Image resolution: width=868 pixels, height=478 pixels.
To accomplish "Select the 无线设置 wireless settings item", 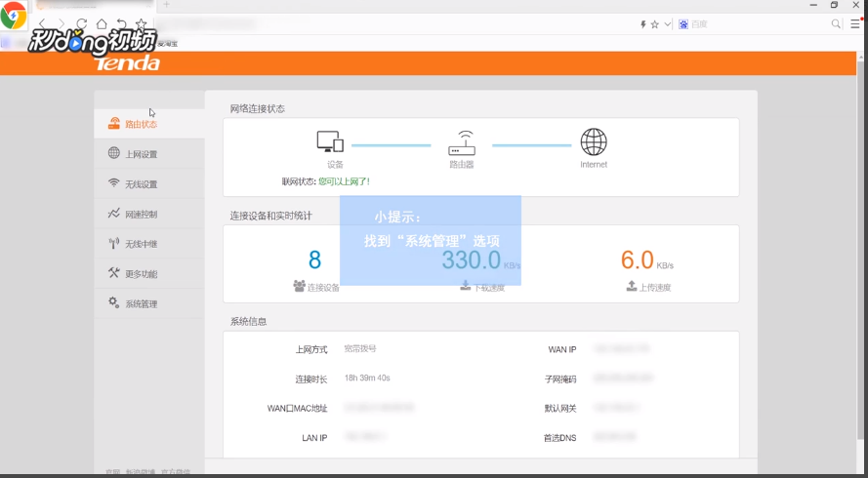I will pyautogui.click(x=141, y=184).
